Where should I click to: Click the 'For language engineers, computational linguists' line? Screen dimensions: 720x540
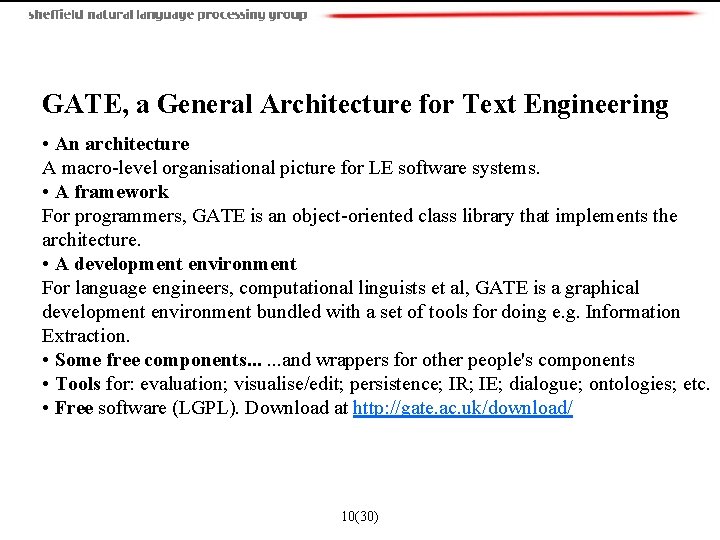point(340,288)
